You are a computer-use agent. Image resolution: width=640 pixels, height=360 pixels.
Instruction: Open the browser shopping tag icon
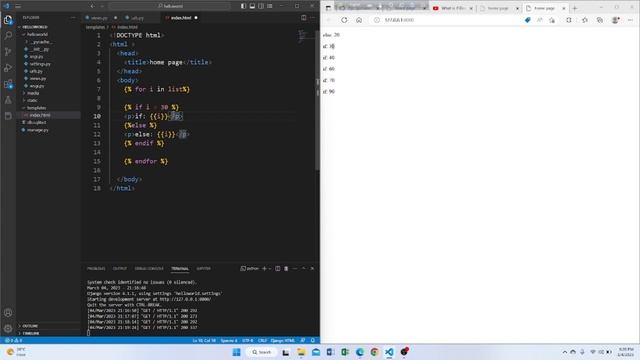click(527, 20)
